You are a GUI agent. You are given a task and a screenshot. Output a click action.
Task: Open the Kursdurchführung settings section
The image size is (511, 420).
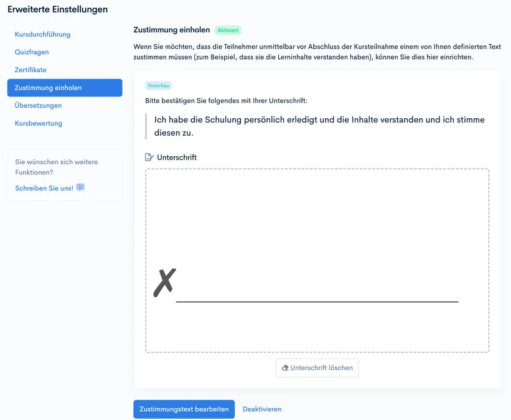42,34
